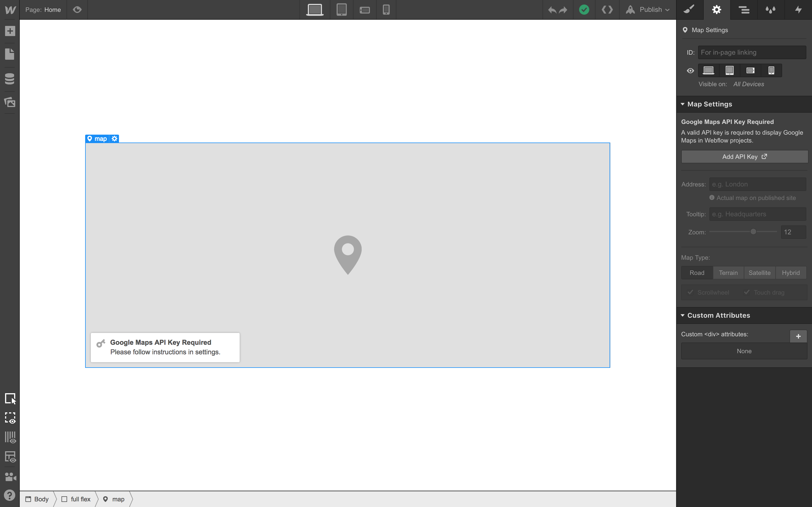Select the Satellite map type
Image resolution: width=812 pixels, height=507 pixels.
(759, 273)
